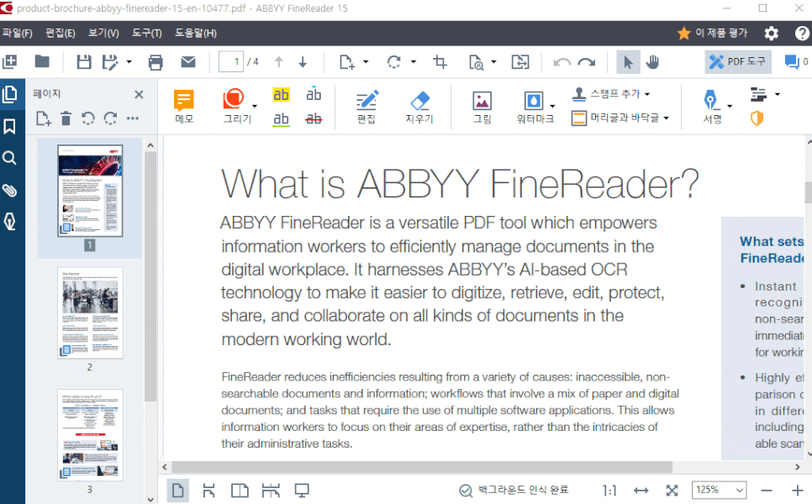Expand the 그리기 shapes dropdown arrow
This screenshot has height=504, width=812.
254,107
